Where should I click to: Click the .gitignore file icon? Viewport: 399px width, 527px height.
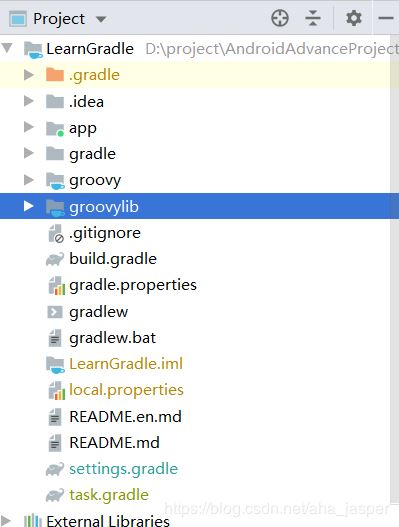point(56,234)
